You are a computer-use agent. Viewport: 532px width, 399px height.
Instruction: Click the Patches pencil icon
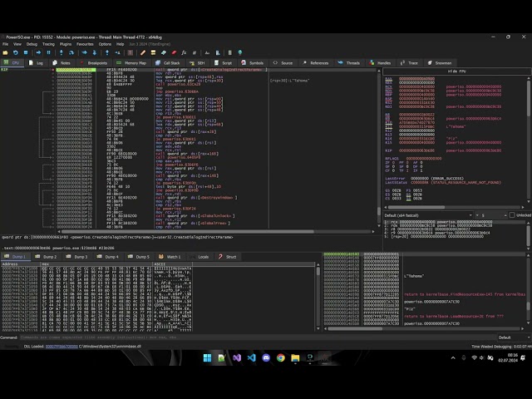tap(143, 52)
